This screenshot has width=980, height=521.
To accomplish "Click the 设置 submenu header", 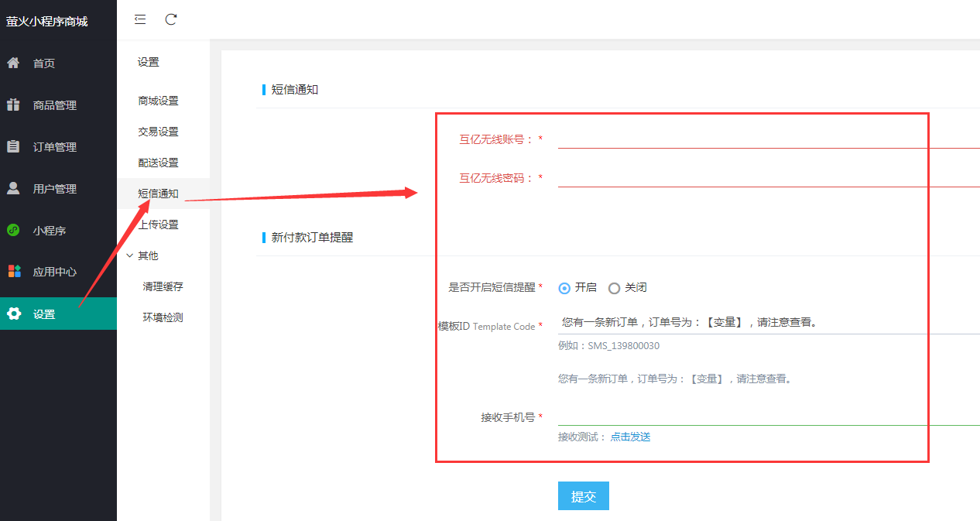I will 149,62.
